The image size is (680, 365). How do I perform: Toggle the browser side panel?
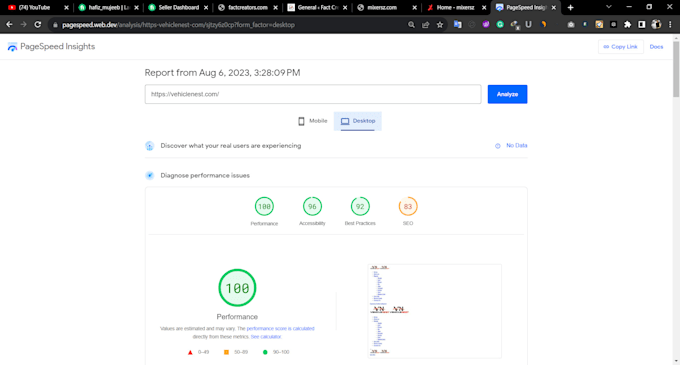point(642,25)
